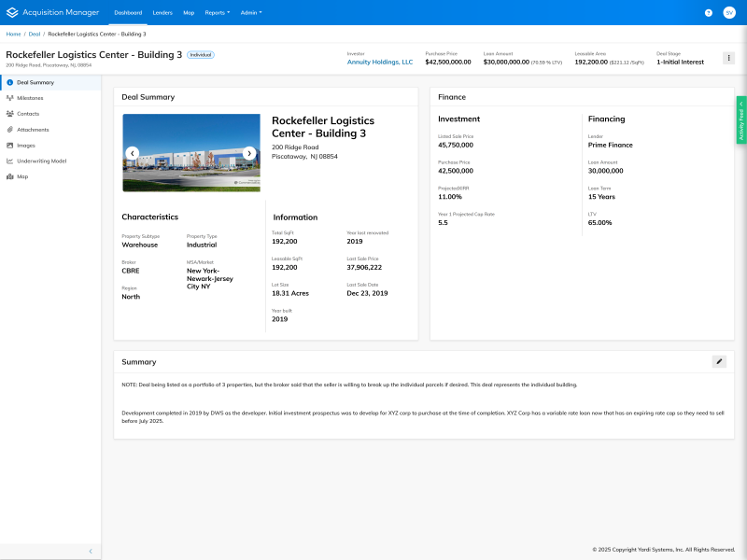
Task: Show next property image arrow
Action: tap(249, 153)
